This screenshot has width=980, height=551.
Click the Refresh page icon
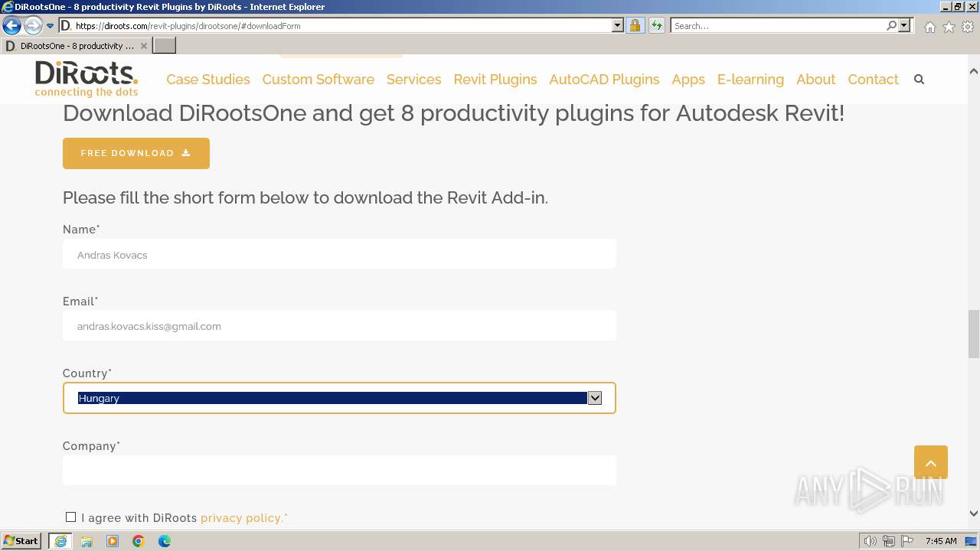[656, 26]
